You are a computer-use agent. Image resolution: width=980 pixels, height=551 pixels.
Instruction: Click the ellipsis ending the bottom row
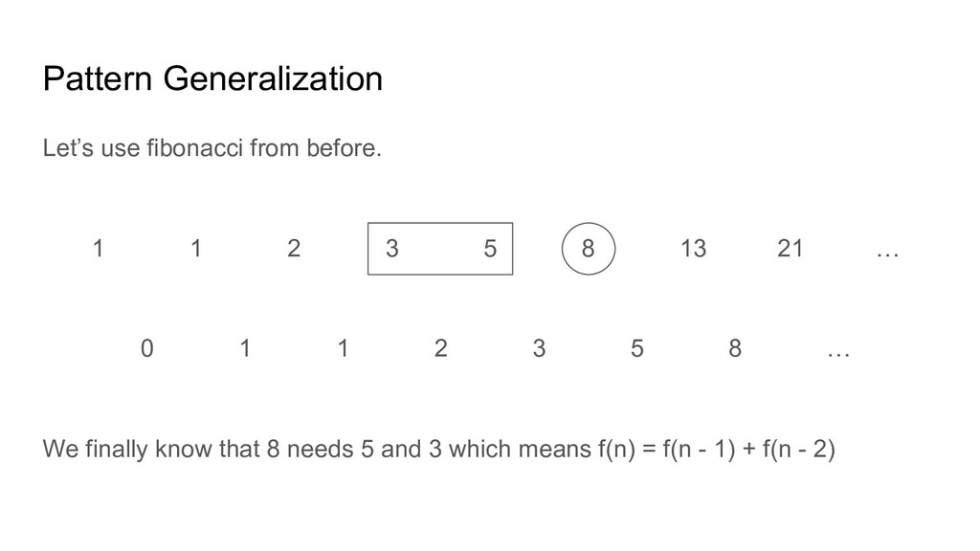[x=838, y=355]
